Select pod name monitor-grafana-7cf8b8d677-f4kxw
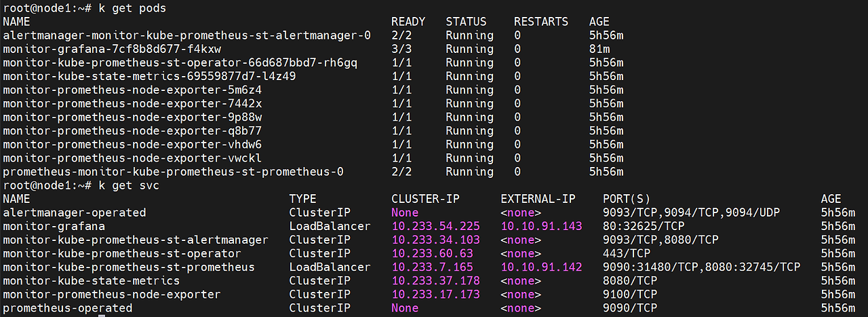This screenshot has width=868, height=317. 112,49
